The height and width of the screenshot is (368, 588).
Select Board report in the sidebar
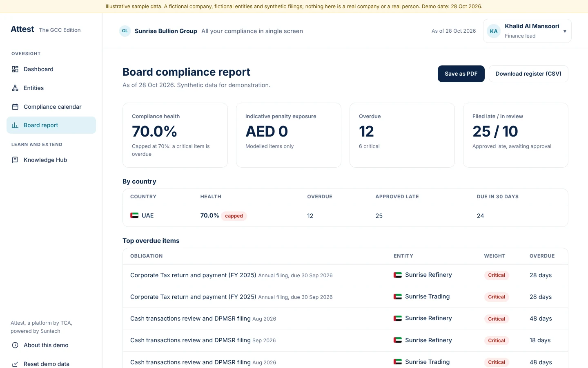point(51,125)
